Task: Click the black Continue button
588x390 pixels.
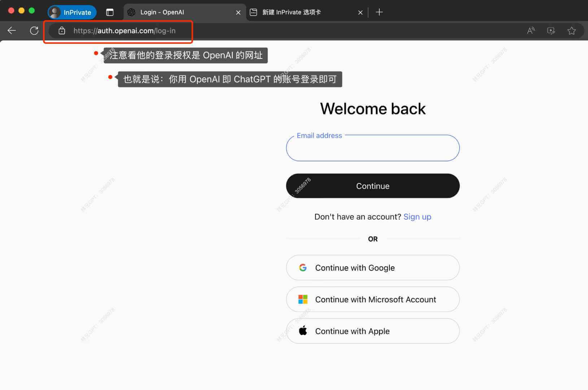Action: click(x=373, y=186)
